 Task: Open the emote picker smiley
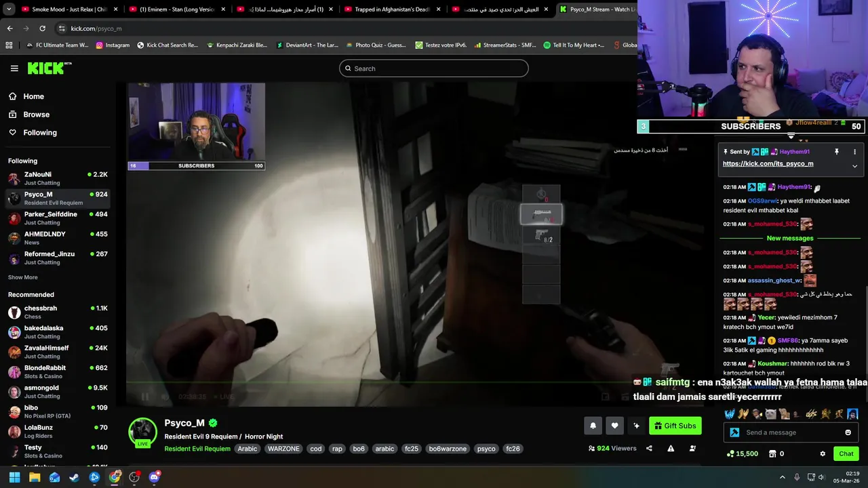[848, 432]
